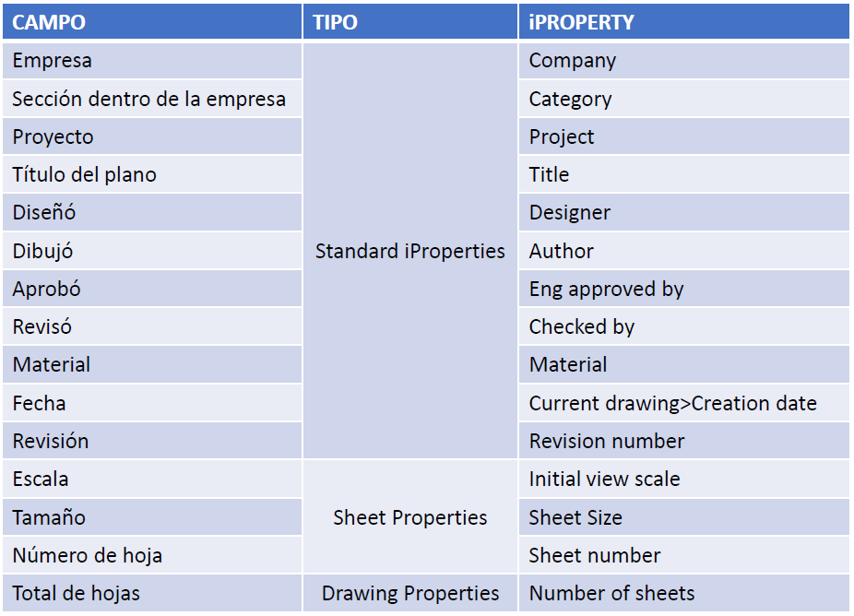Image resolution: width=854 pixels, height=616 pixels.
Task: Select the 'Checked by' cell
Action: click(x=582, y=326)
